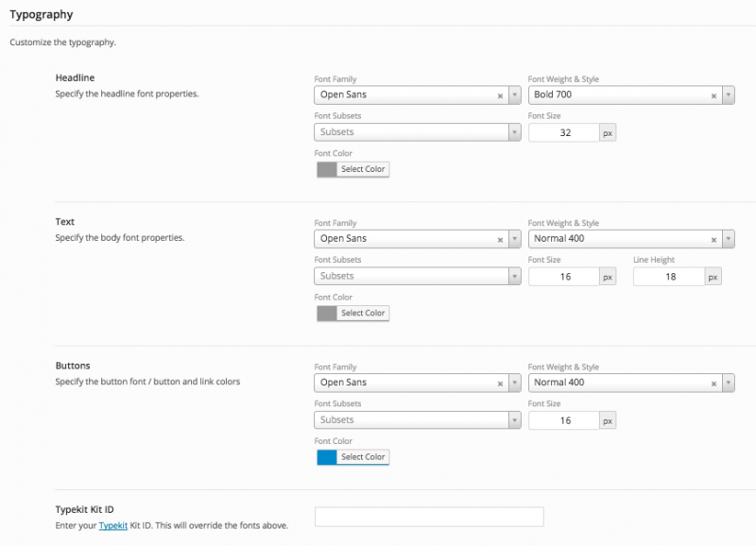Viewport: 756px width, 546px height.
Task: Click the blue Buttons font color swatch
Action: tap(326, 457)
